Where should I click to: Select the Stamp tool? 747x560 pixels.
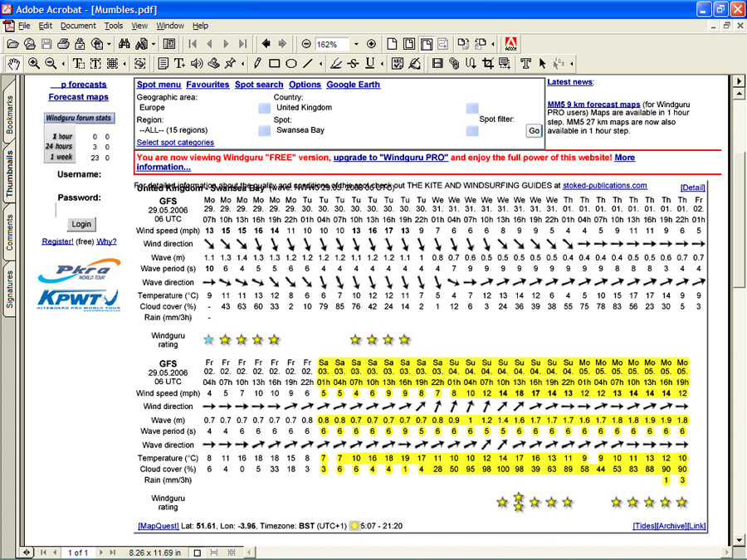213,63
